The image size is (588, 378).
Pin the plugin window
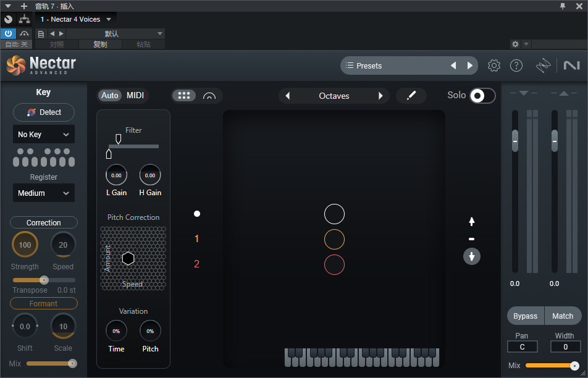point(563,6)
